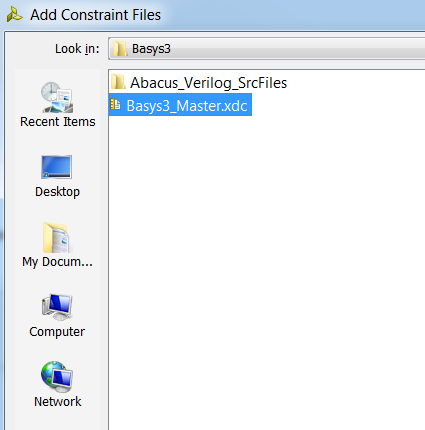Click the Basys3_Master.xdc file icon
This screenshot has width=425, height=430.
[116, 105]
